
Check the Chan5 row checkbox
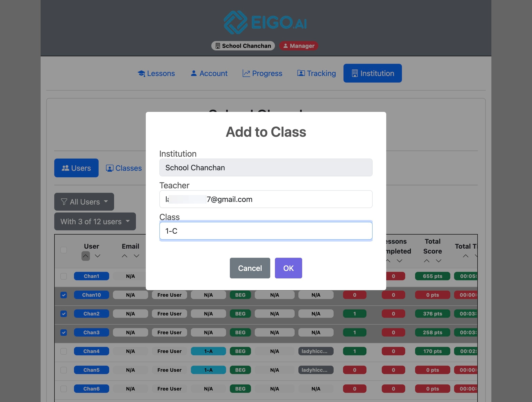pos(63,370)
